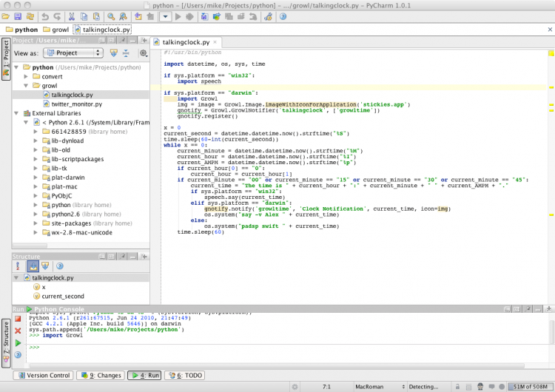The image size is (555, 392).
Task: Close the console using red X icon
Action: (x=18, y=331)
